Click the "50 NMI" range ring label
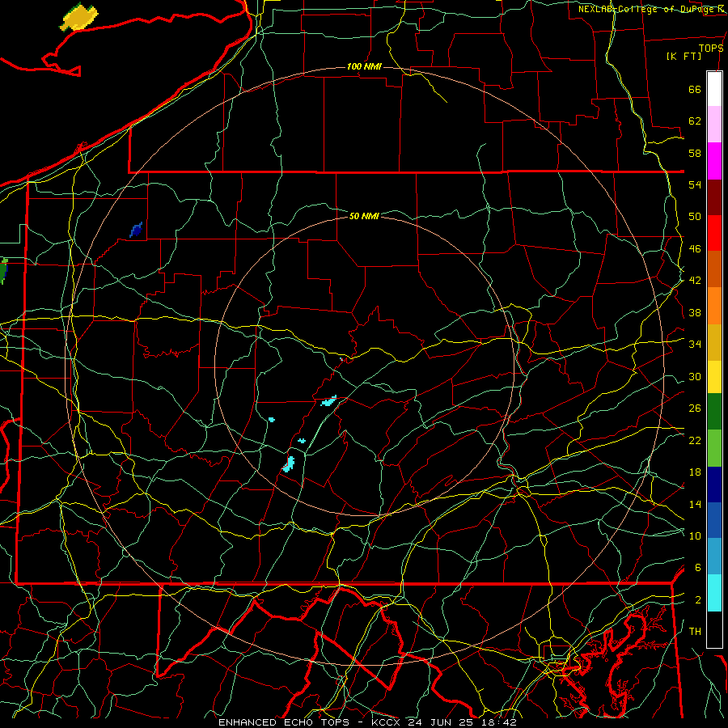The width and height of the screenshot is (728, 728). [x=364, y=216]
